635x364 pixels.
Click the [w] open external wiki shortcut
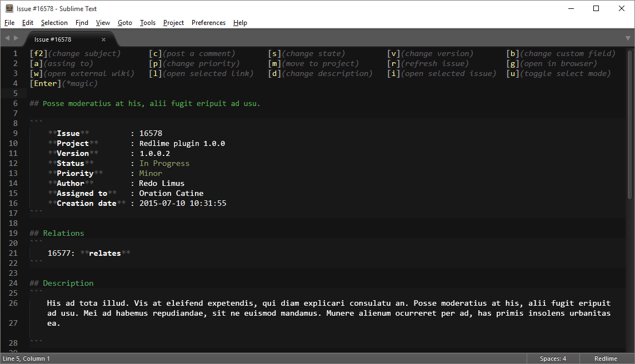tap(82, 74)
